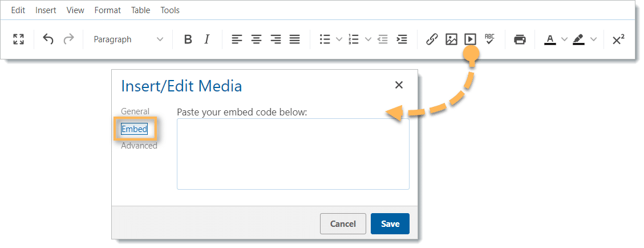Viewport: 644px width, 248px height.
Task: Open the Paragraph format dropdown
Action: (128, 39)
